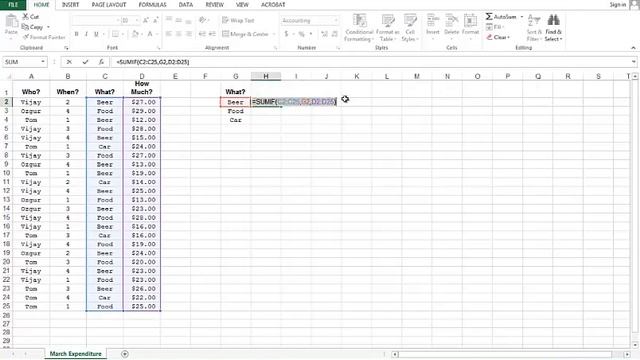640x360 pixels.
Task: Select the March Expenditure sheet tab
Action: coord(76,354)
